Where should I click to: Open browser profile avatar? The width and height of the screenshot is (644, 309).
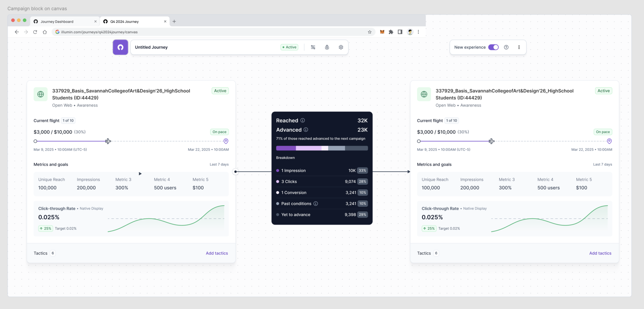pos(410,32)
